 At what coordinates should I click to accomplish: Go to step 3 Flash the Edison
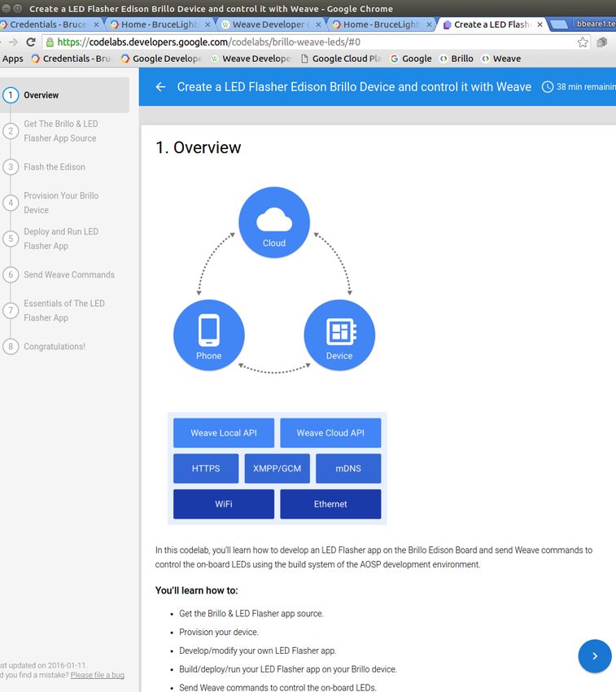pos(64,167)
